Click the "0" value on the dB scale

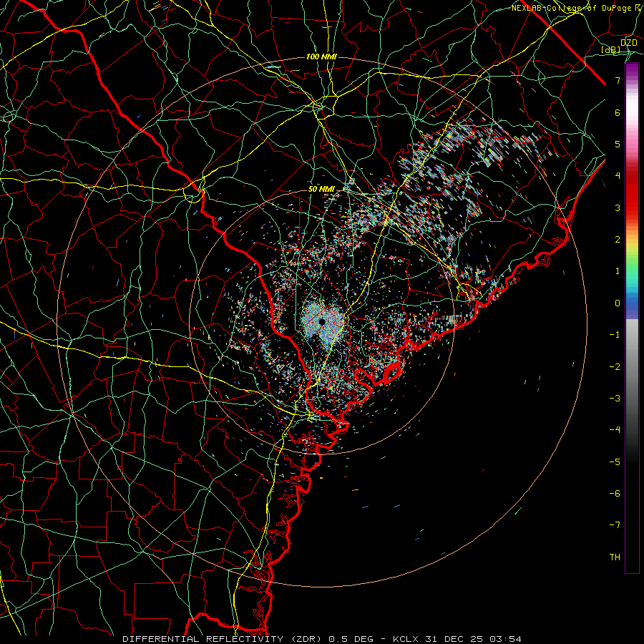pos(618,303)
